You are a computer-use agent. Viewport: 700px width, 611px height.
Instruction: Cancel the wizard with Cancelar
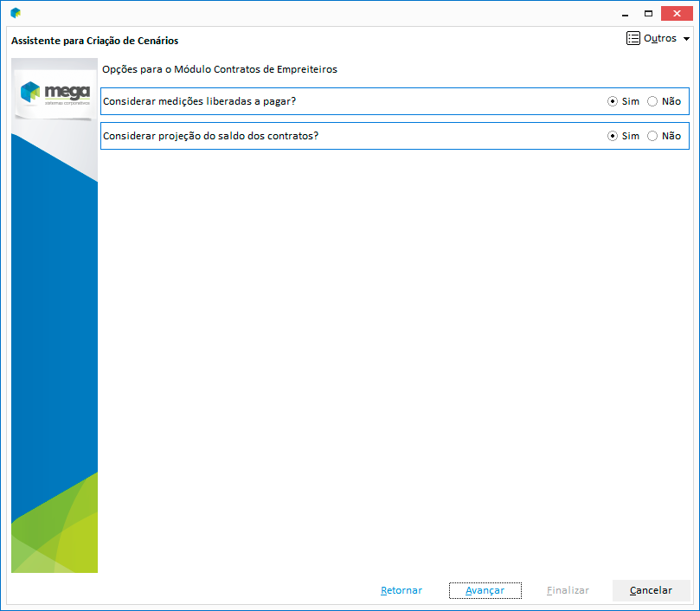pyautogui.click(x=651, y=590)
